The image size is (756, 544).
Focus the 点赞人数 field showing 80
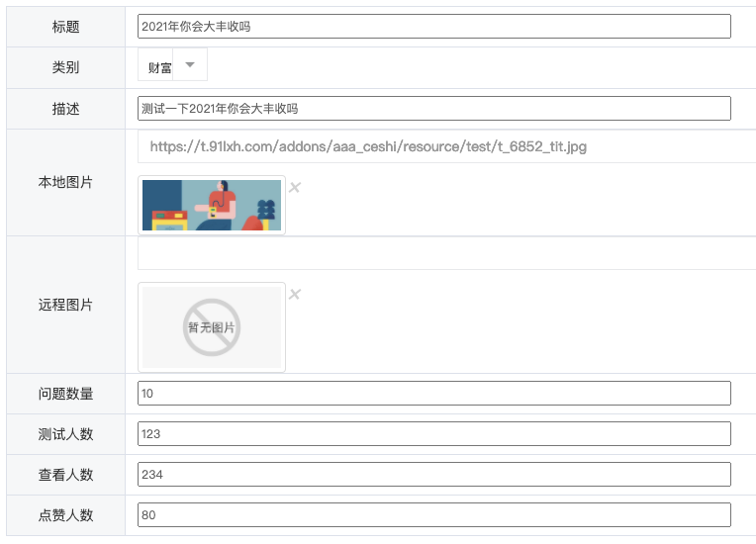click(434, 514)
